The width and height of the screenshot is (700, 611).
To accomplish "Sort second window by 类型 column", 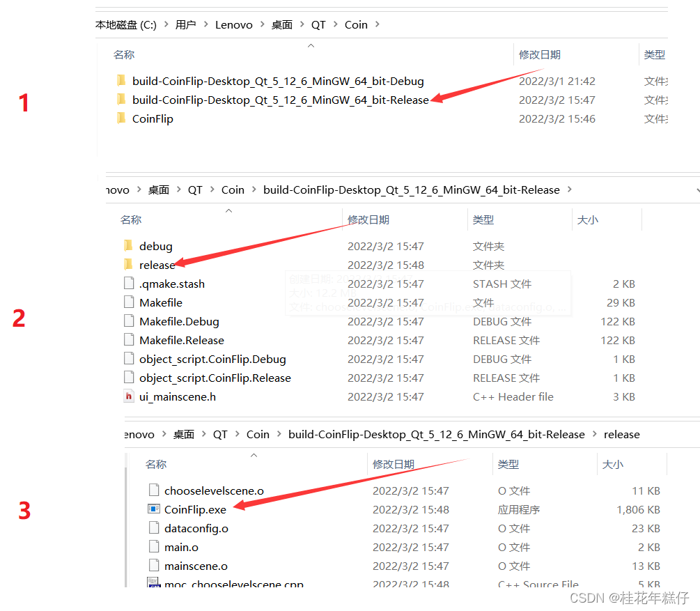I will point(483,219).
